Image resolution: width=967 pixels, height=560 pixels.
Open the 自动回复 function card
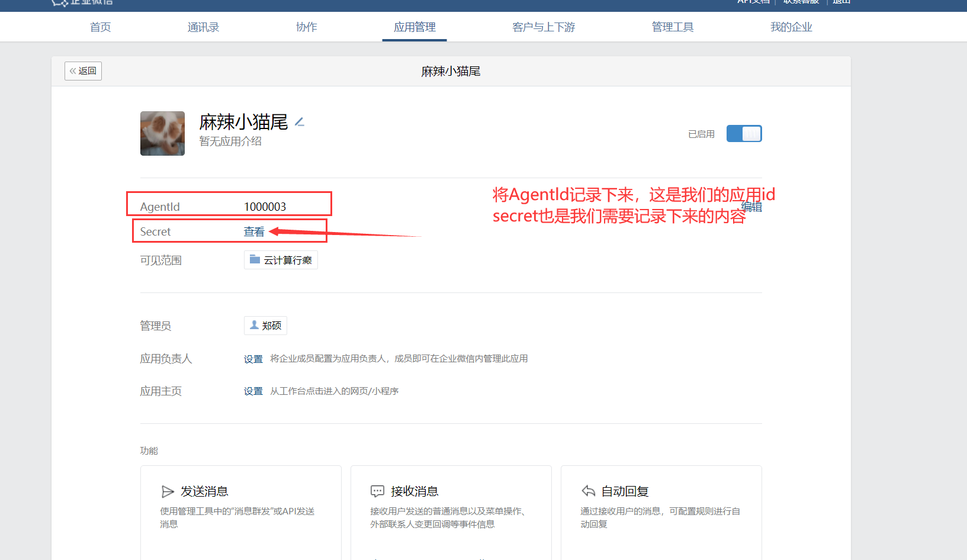click(x=661, y=513)
